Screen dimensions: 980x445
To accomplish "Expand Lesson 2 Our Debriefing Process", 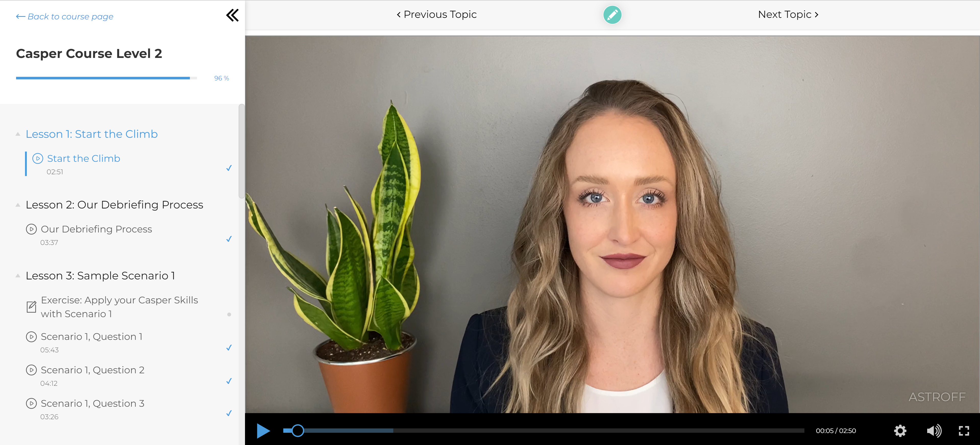I will (17, 204).
